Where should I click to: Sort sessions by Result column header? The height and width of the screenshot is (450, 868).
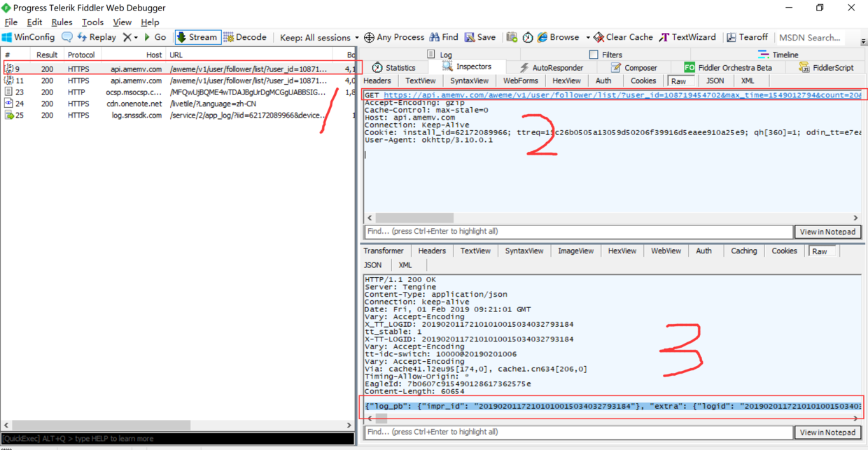[x=47, y=55]
